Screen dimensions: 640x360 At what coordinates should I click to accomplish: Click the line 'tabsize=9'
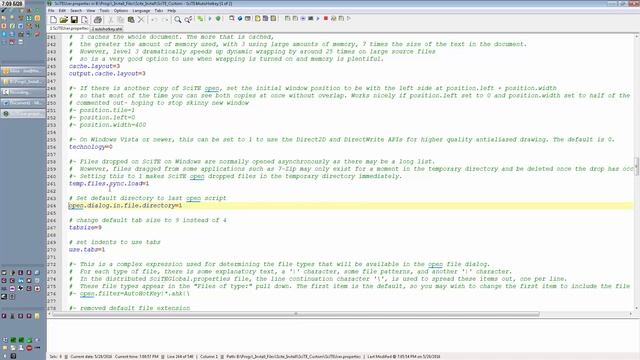[85, 228]
